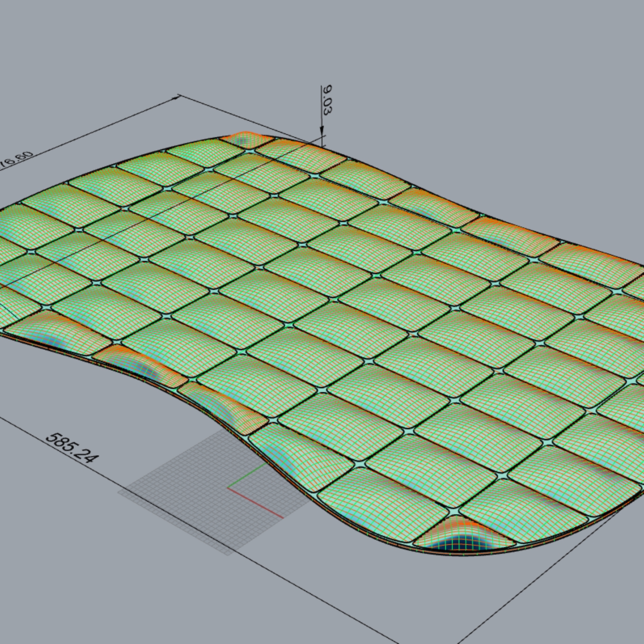Click the corner endpoint of the top dimension line
This screenshot has height=644, width=644.
point(179,95)
